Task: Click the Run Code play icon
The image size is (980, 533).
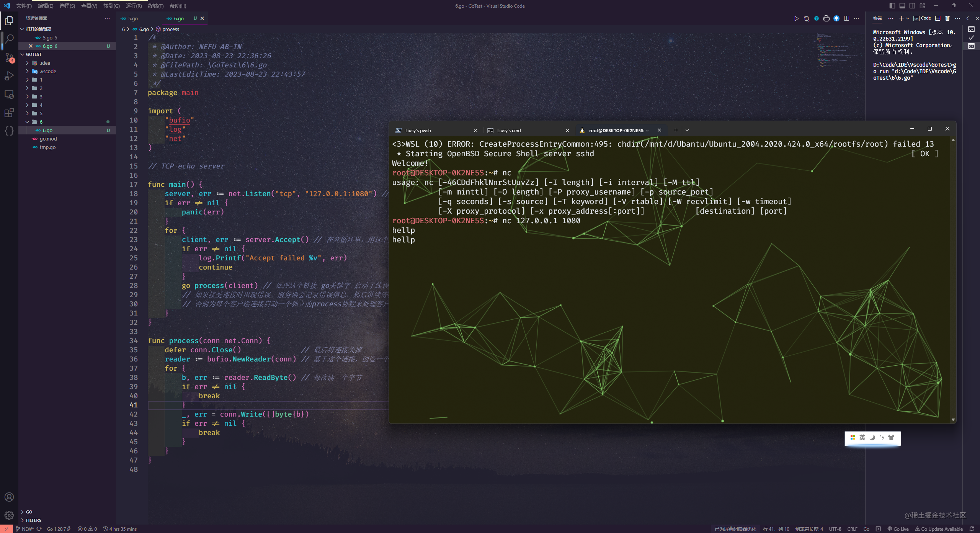Action: click(796, 18)
